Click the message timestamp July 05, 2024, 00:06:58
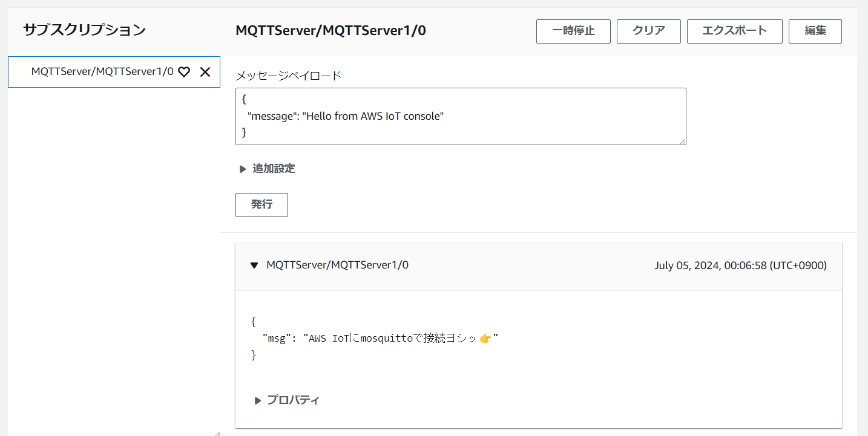868x436 pixels. pos(740,265)
